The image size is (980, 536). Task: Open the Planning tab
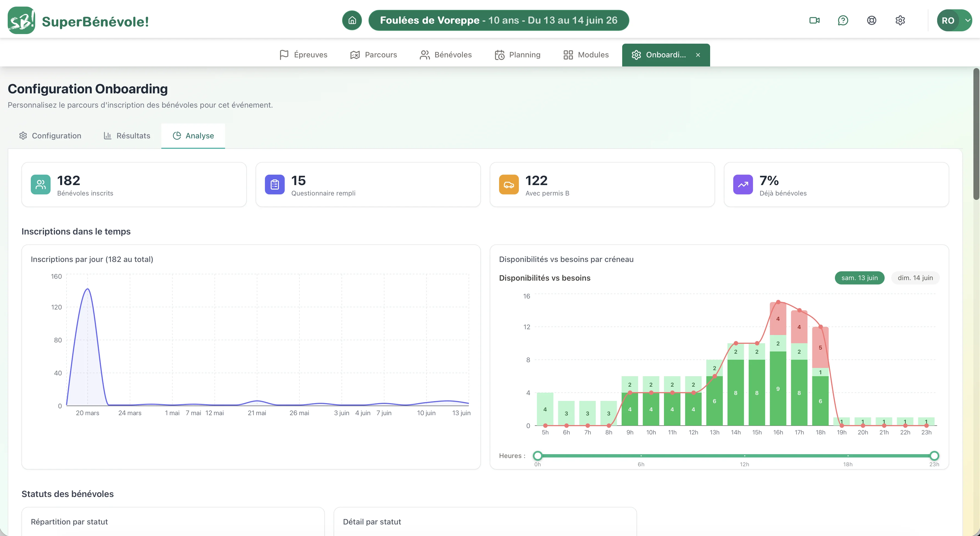[x=517, y=55]
